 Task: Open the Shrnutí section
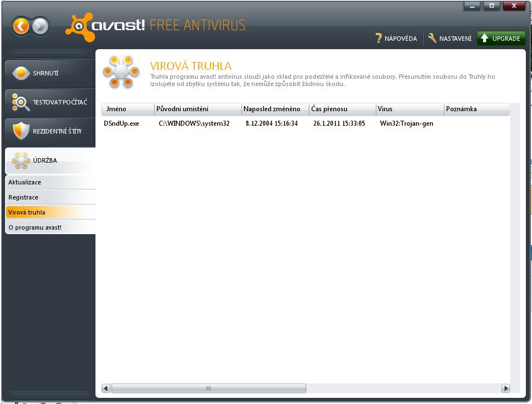coord(50,73)
